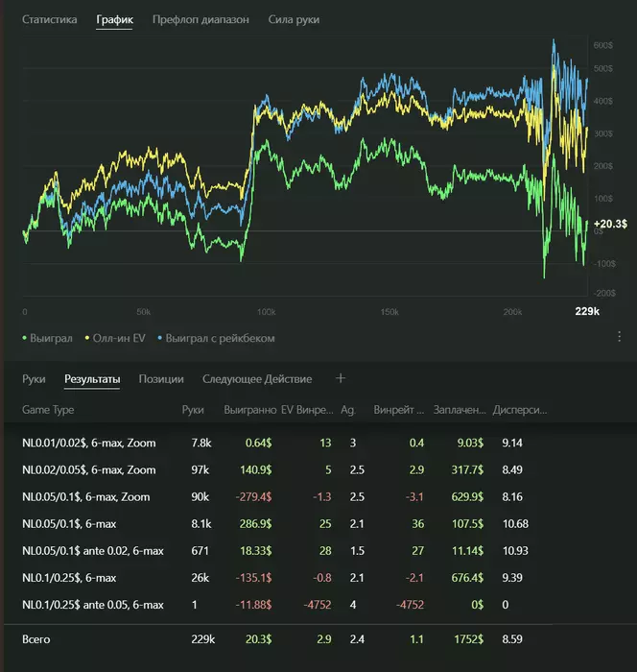Toggle the "Выиграл" series in the legend

(50, 338)
